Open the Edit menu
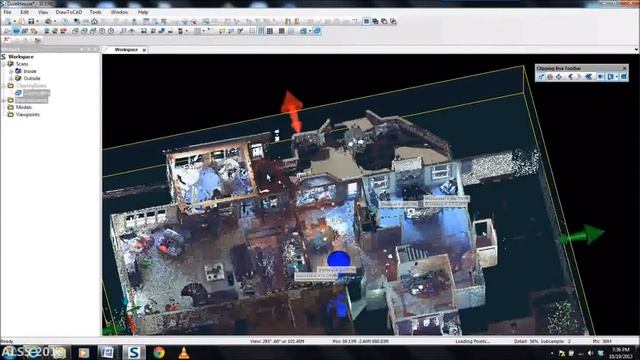The image size is (640, 360). [24, 12]
